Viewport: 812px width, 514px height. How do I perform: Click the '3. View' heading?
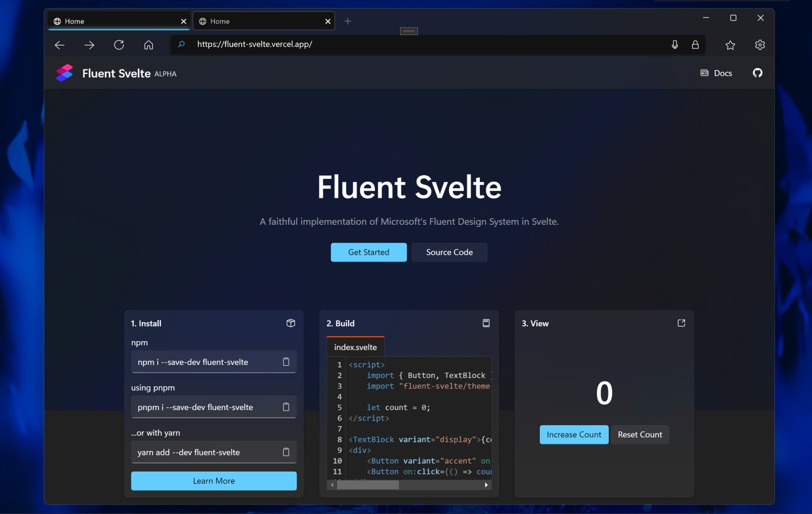point(535,323)
